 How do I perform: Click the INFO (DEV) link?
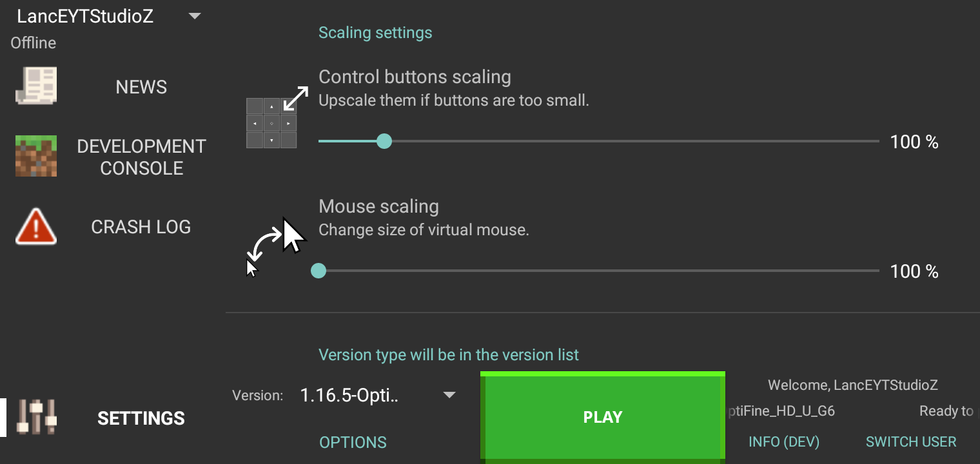click(x=783, y=442)
